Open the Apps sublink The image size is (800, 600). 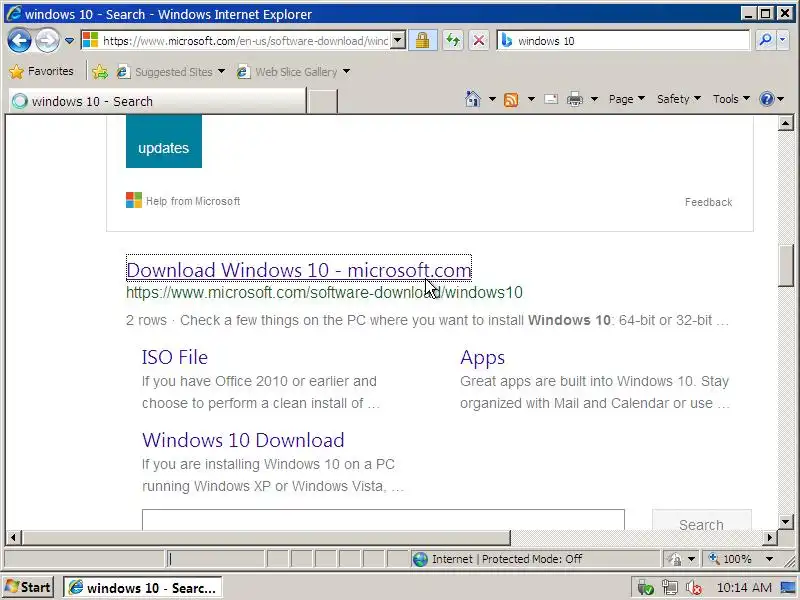point(483,357)
